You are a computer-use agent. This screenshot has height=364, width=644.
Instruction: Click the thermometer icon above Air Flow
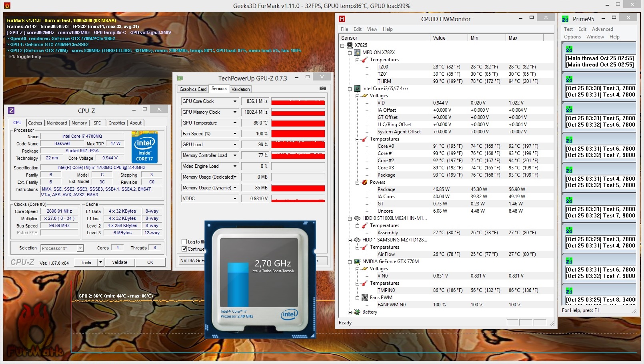click(365, 247)
